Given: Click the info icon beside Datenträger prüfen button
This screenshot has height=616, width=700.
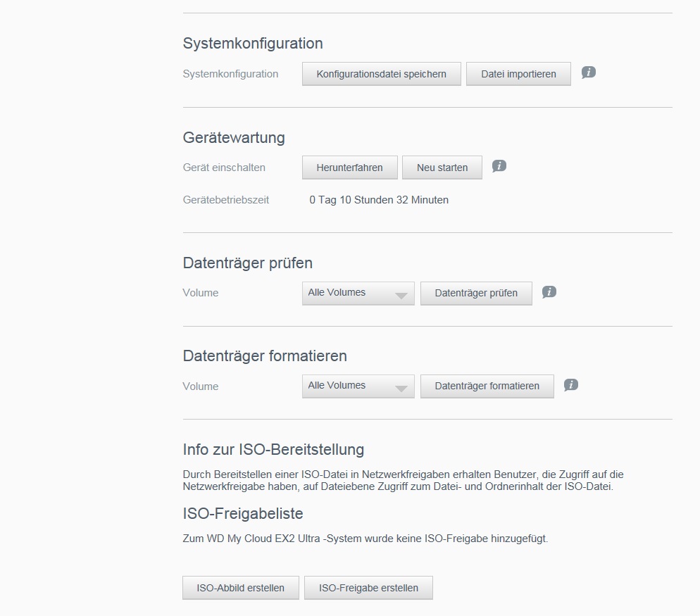Looking at the screenshot, I should click(x=549, y=292).
